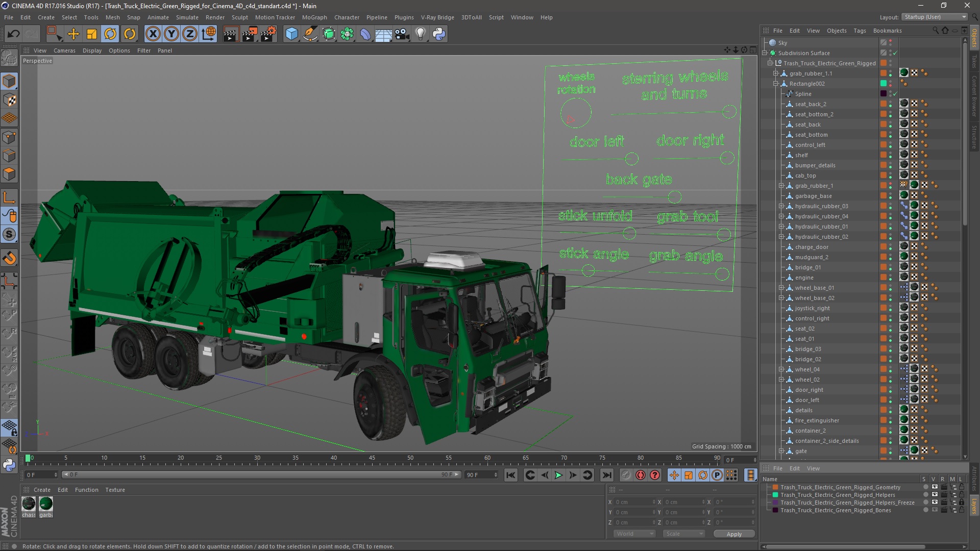Click the Deformer icon in top toolbar

tap(365, 34)
